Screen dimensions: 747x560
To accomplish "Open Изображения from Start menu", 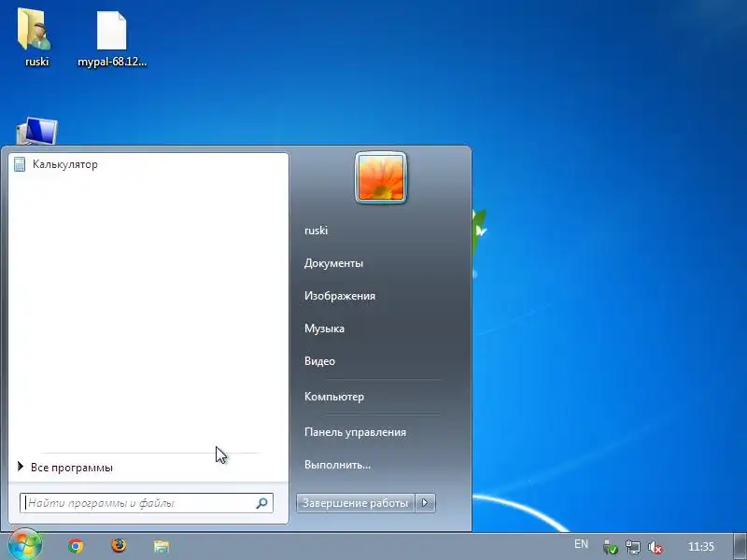I will click(x=340, y=296).
